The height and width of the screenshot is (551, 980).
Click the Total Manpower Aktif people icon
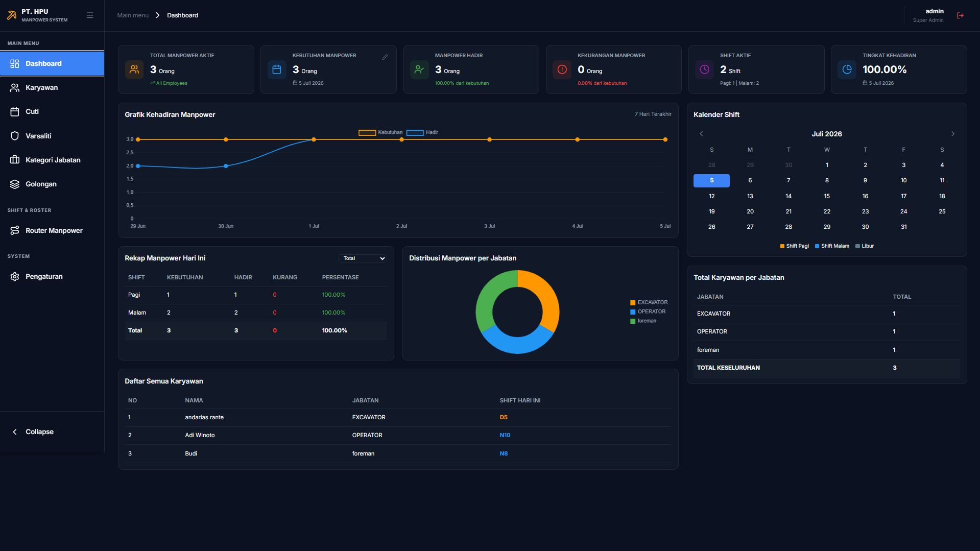(134, 69)
